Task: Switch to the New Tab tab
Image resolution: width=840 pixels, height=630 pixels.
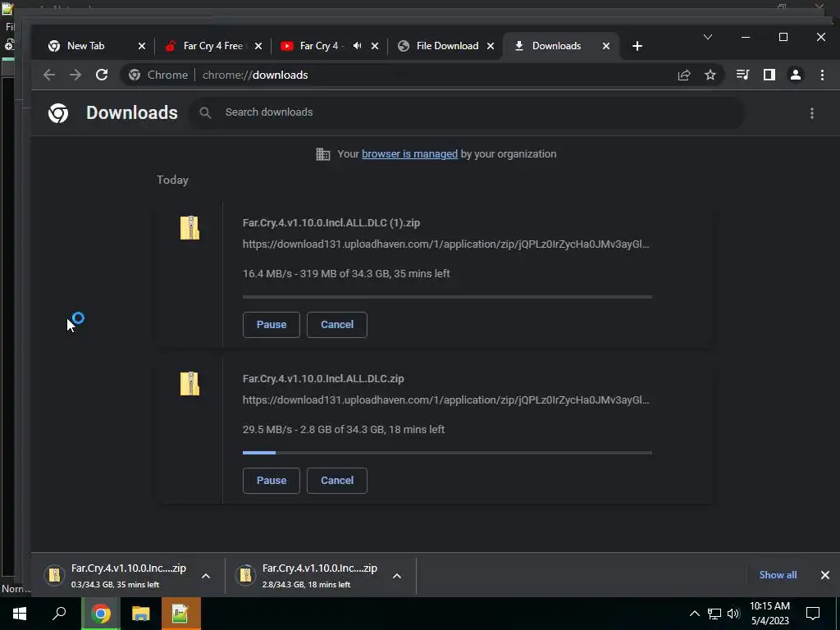Action: pos(95,46)
